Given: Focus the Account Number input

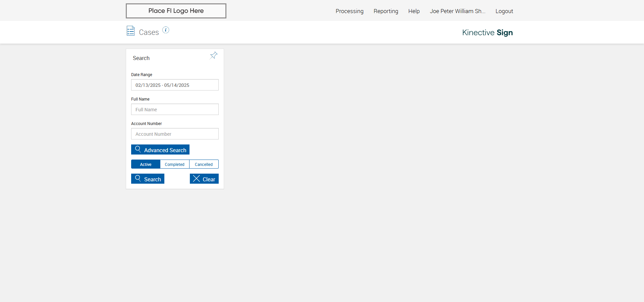Looking at the screenshot, I should point(175,134).
